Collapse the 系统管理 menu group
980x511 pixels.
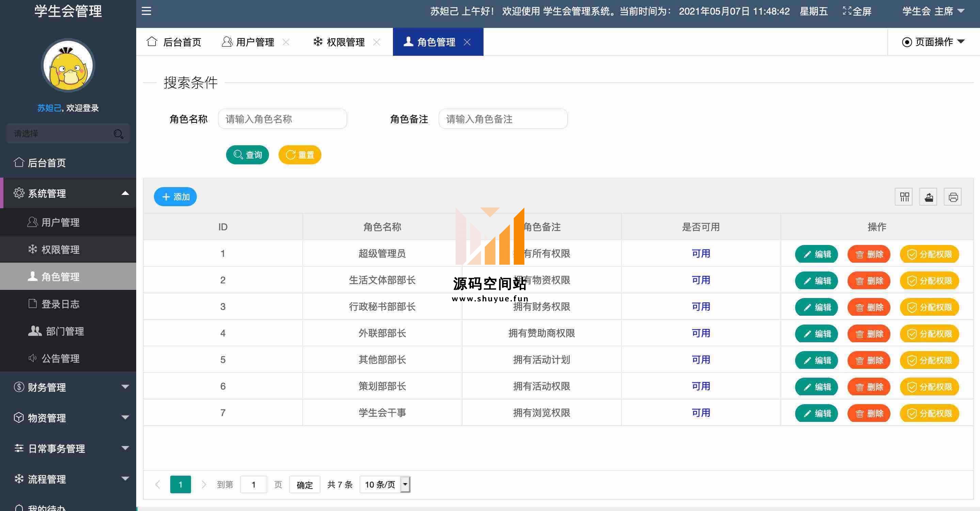click(68, 193)
